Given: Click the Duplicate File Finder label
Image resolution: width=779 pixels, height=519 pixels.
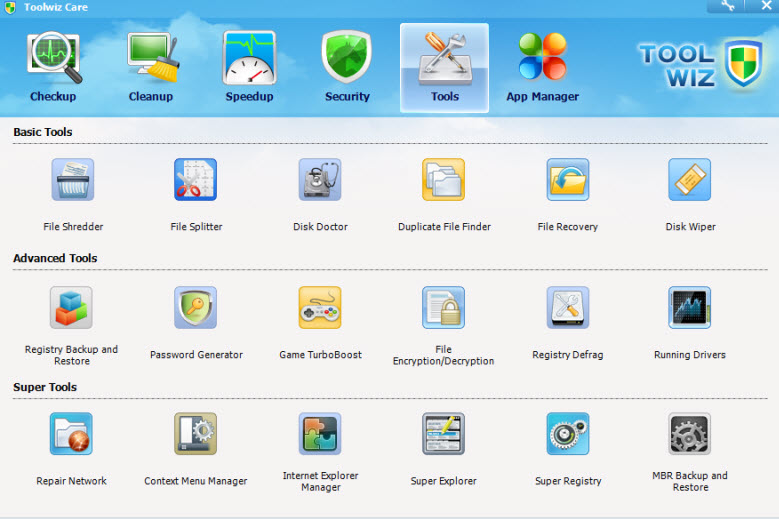Looking at the screenshot, I should pyautogui.click(x=444, y=227).
